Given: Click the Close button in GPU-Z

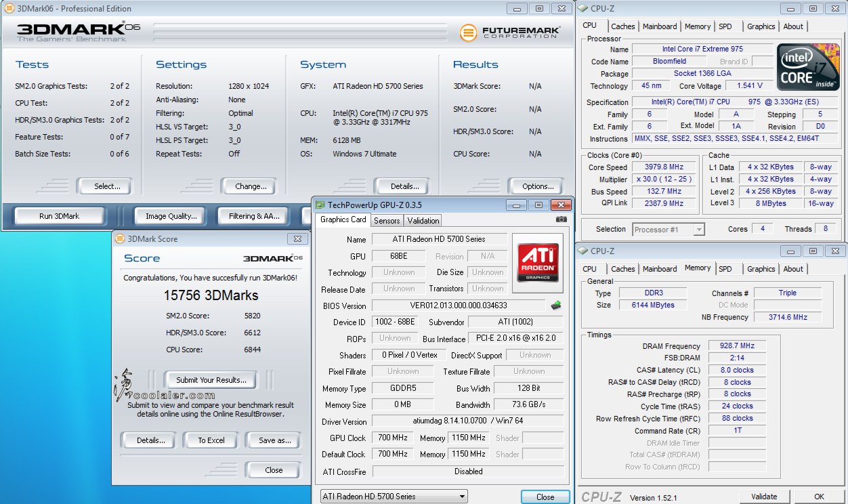Looking at the screenshot, I should point(545,497).
